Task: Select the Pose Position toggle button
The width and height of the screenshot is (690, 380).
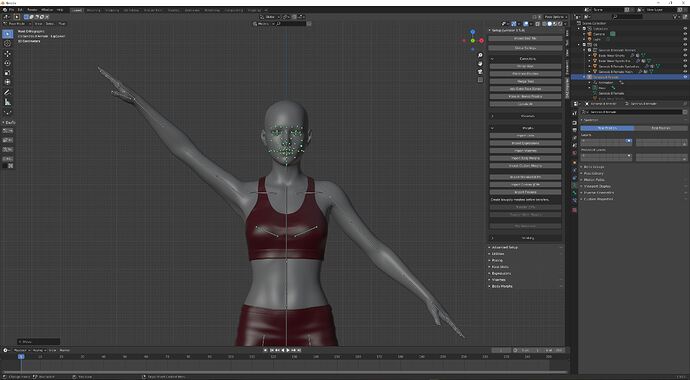Action: point(607,128)
